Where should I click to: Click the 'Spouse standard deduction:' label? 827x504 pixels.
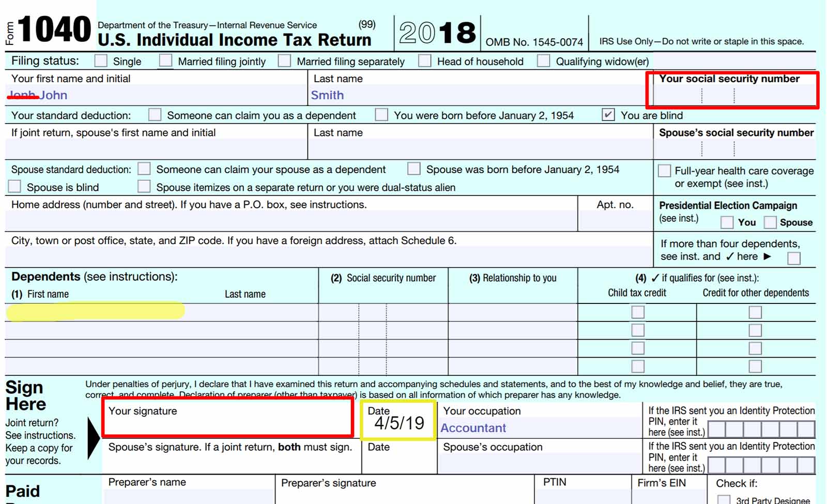point(71,170)
